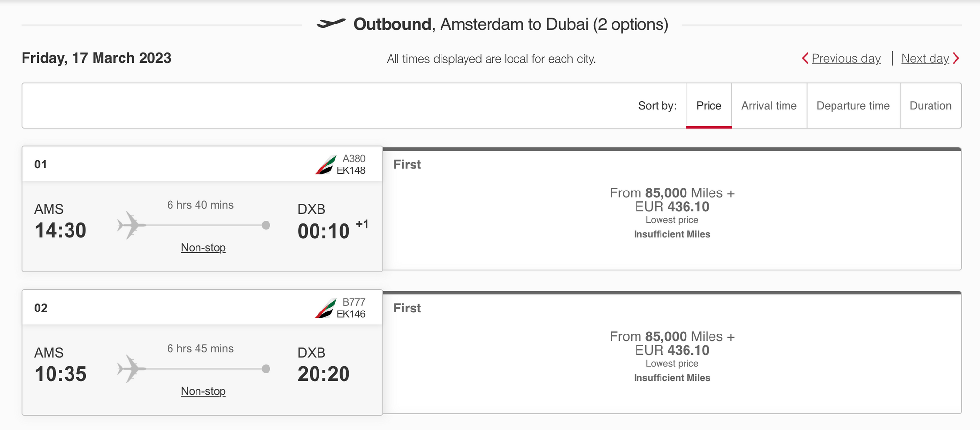Select First fare for flight EK146
Viewport: 980px width, 430px height.
click(672, 353)
